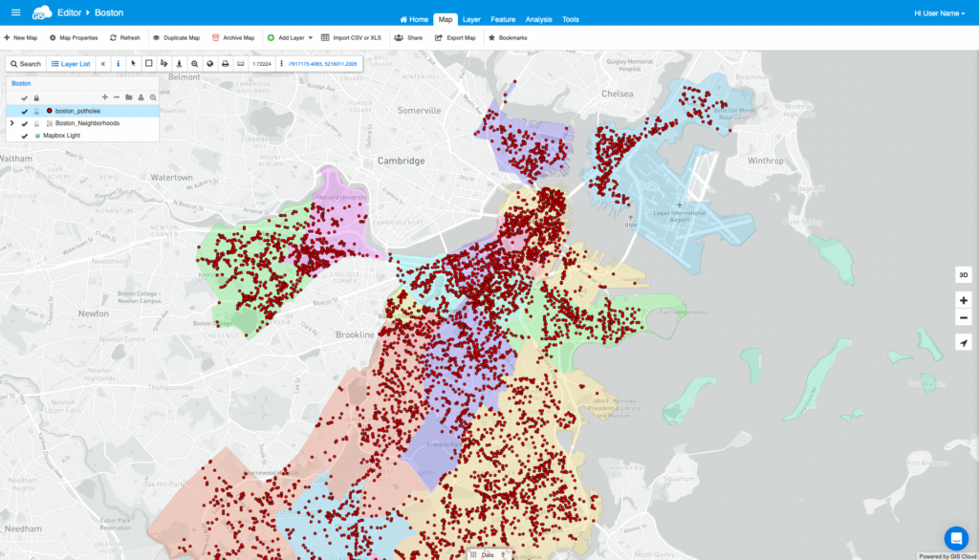
Task: Select the pointer selection tool
Action: pyautogui.click(x=132, y=63)
